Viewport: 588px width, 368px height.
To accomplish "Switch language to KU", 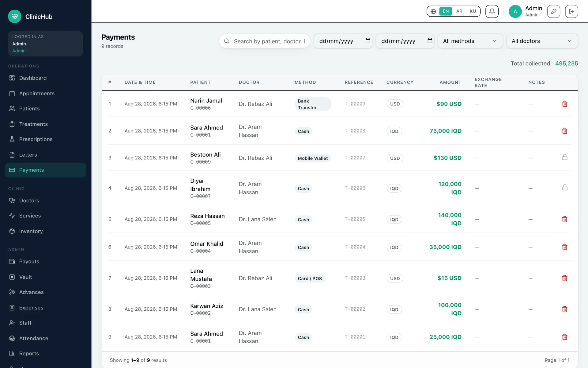I will click(x=473, y=11).
